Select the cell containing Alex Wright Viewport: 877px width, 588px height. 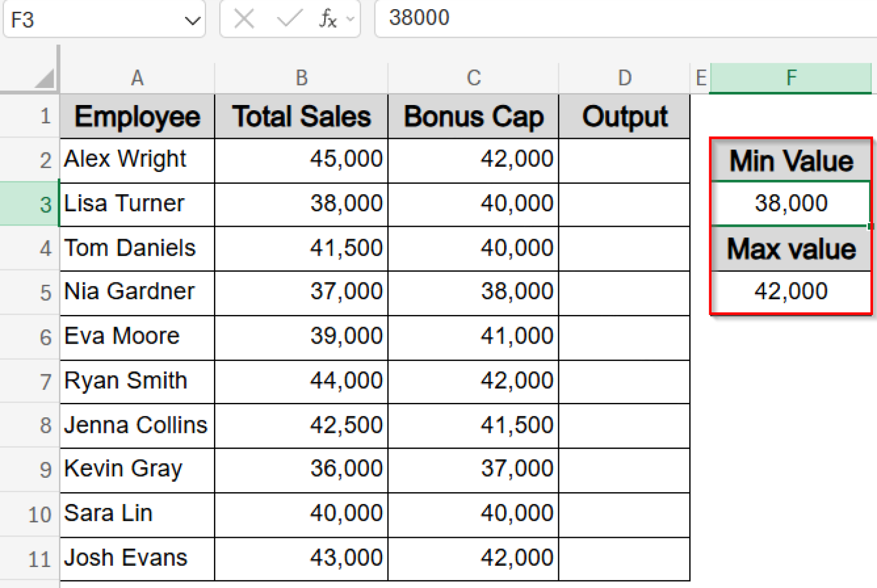pyautogui.click(x=137, y=160)
